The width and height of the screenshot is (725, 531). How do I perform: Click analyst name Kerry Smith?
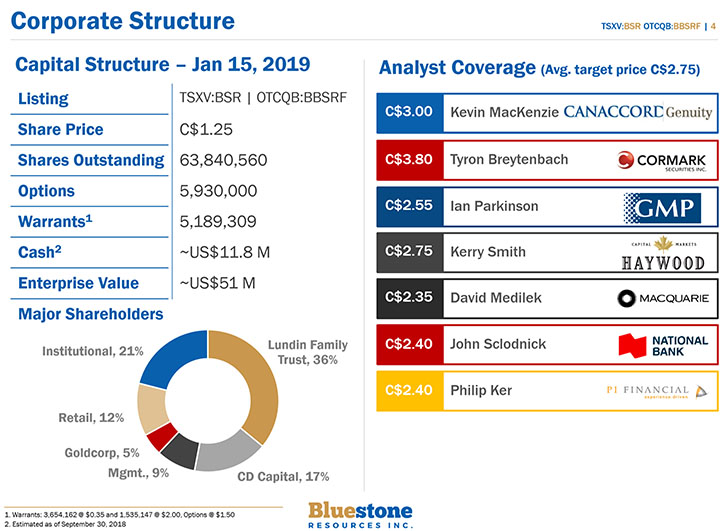tap(488, 252)
